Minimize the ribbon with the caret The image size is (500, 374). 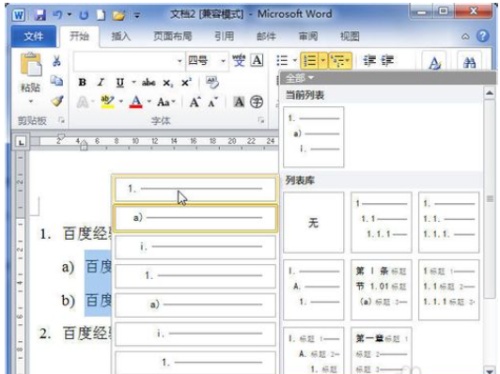click(x=465, y=37)
